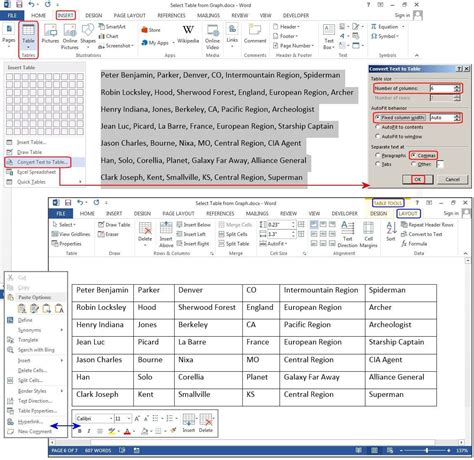Click text highlight color button
This screenshot has width=474, height=460.
point(111,431)
